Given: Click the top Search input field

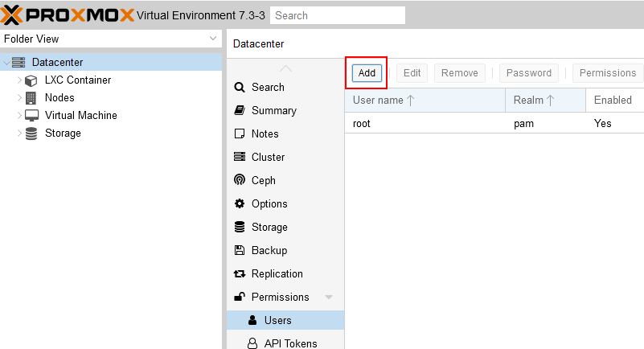Looking at the screenshot, I should click(338, 15).
